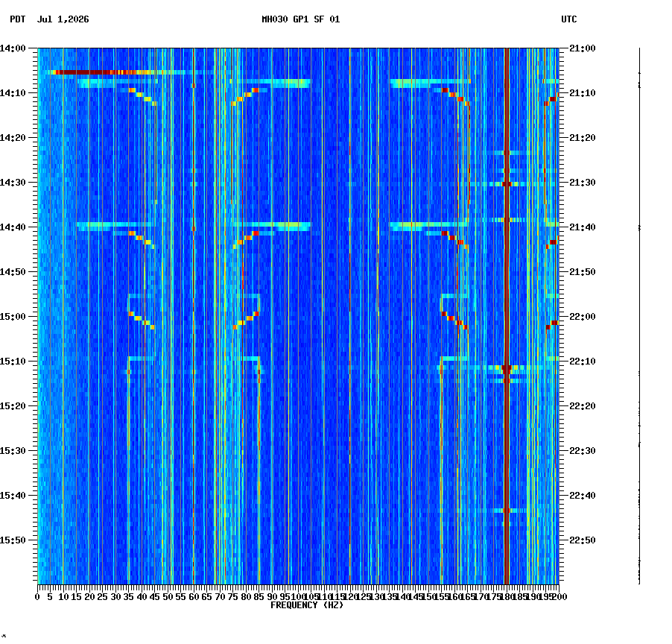The width and height of the screenshot is (672, 644).
Task: Select the 65 Hz frequency label
Action: click(207, 597)
